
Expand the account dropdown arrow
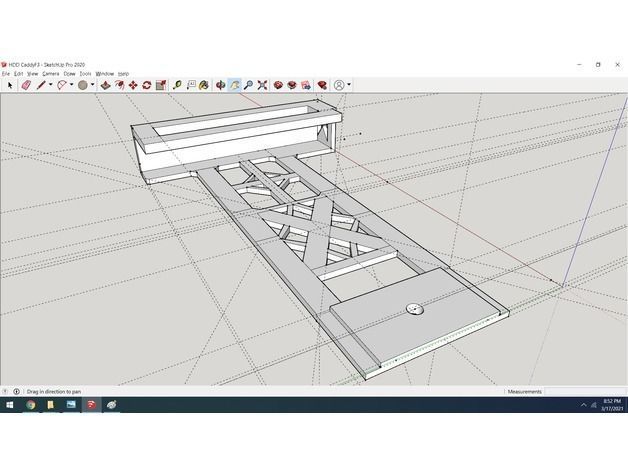(x=349, y=85)
